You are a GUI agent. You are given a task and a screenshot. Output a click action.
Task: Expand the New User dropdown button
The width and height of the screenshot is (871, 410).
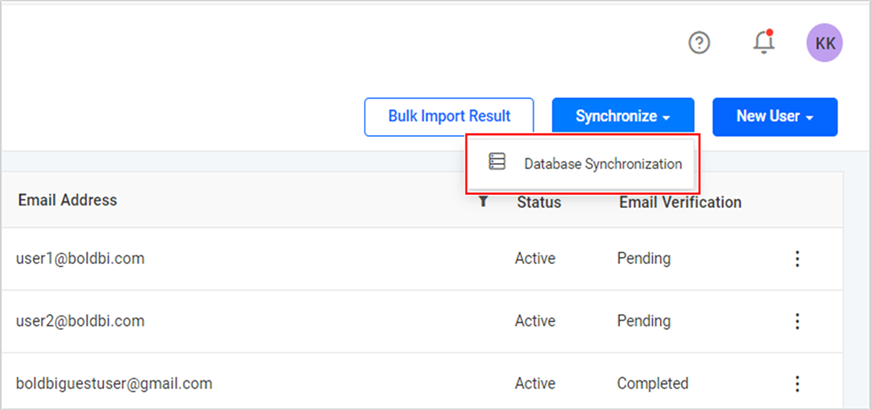775,117
